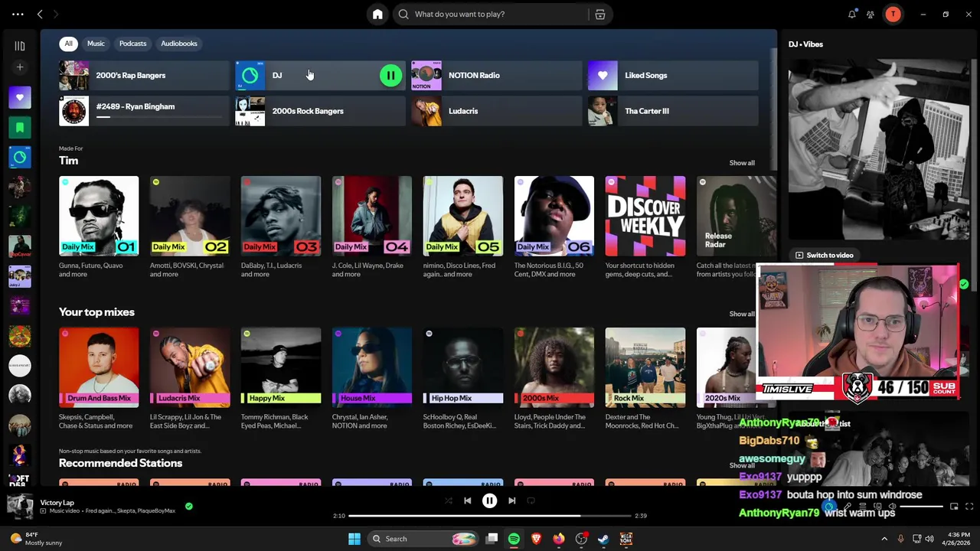The height and width of the screenshot is (551, 980).
Task: Open the Windows Start menu
Action: point(354,539)
